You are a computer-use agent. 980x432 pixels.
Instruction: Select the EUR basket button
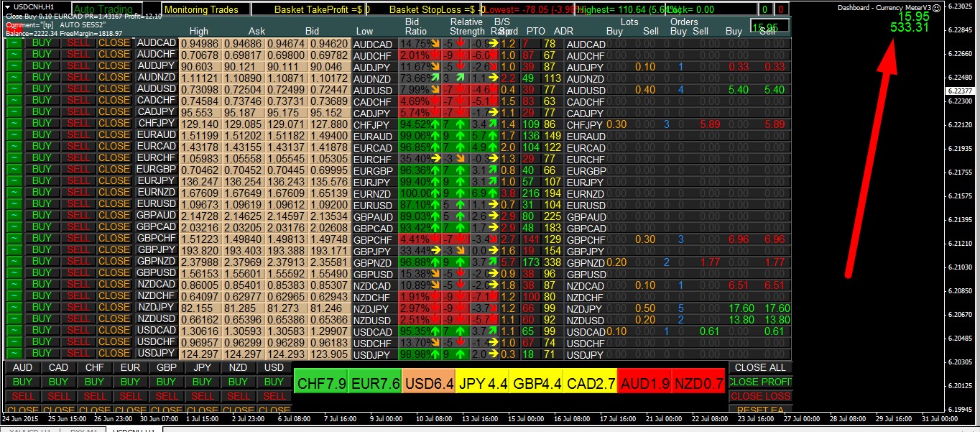coord(131,367)
